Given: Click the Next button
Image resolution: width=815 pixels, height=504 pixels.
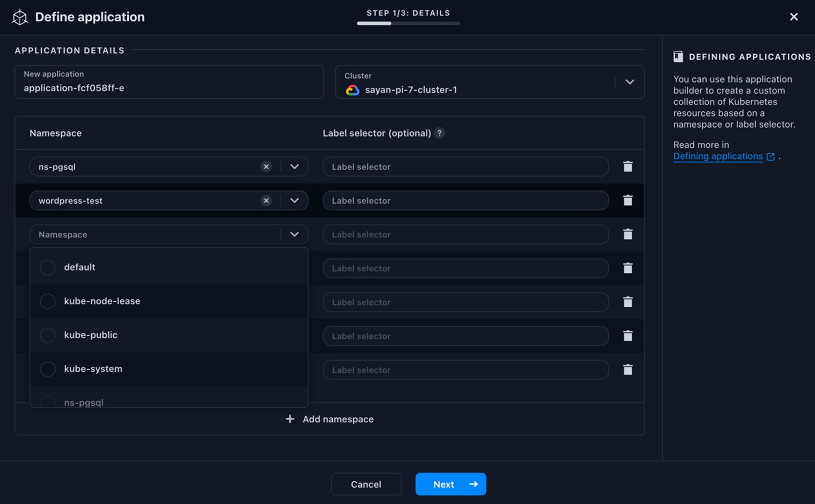Looking at the screenshot, I should 450,484.
